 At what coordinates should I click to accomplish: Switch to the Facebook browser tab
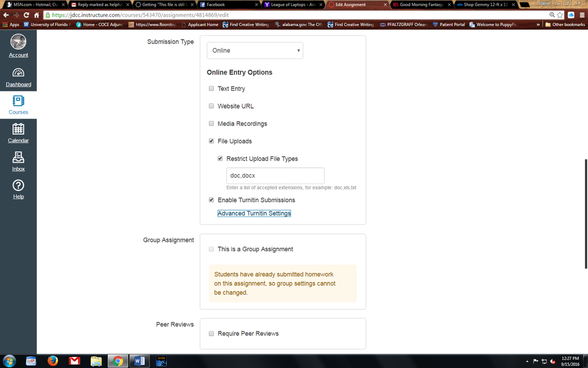tap(227, 5)
